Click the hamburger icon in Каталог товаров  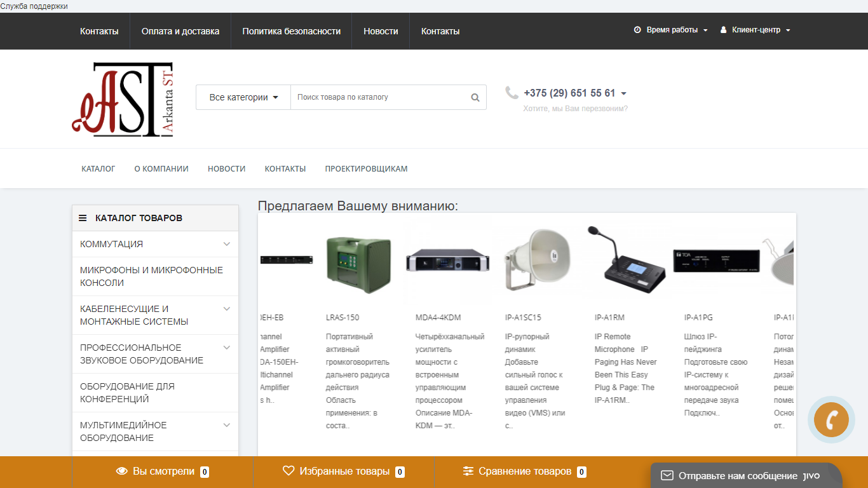[x=83, y=218]
